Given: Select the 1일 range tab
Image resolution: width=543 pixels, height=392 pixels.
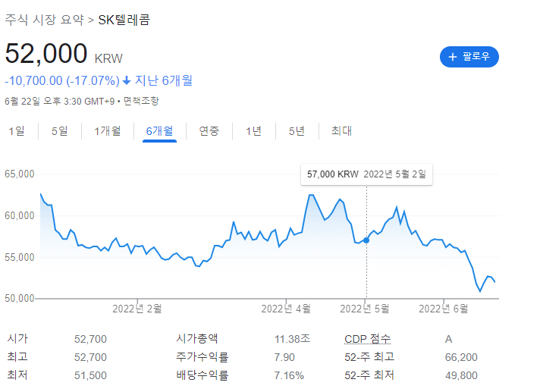Looking at the screenshot, I should (x=17, y=131).
